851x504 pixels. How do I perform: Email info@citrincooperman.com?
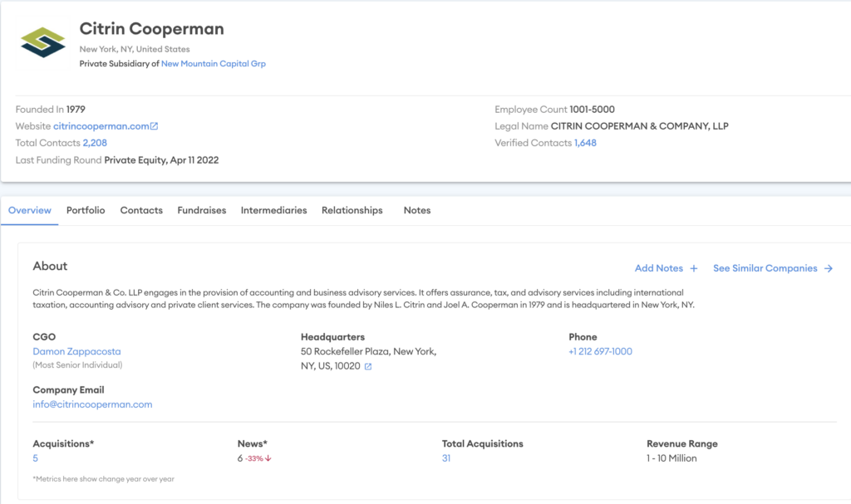click(92, 404)
